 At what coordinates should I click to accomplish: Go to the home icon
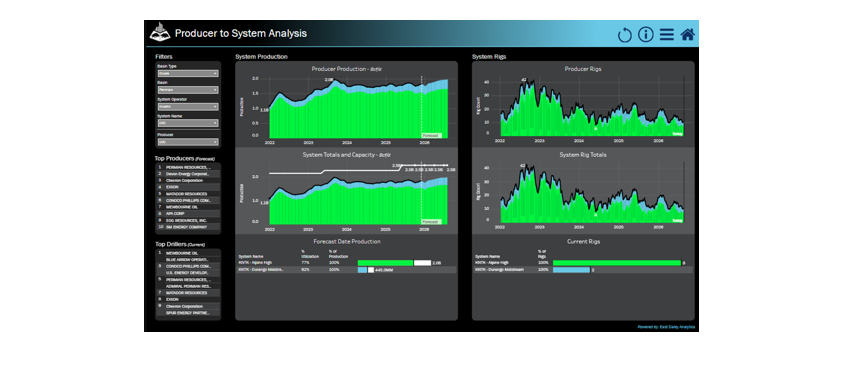pyautogui.click(x=688, y=35)
